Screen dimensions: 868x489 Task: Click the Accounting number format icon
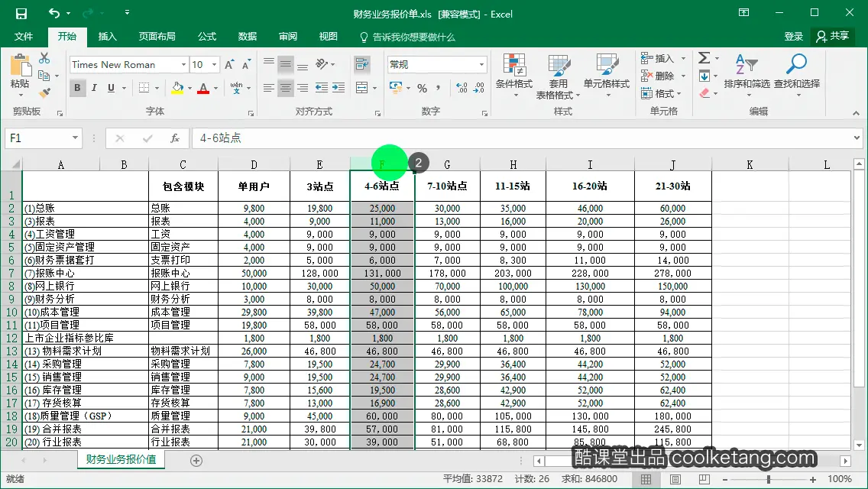(x=396, y=88)
